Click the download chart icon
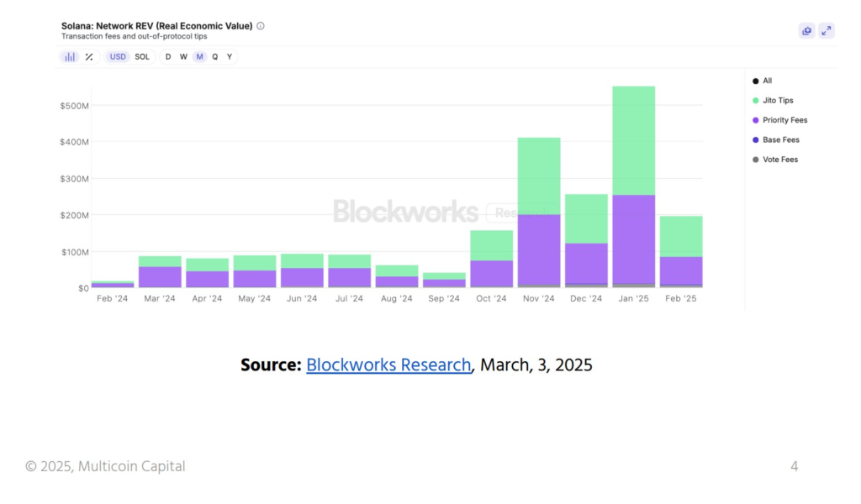Viewport: 861px width, 504px height. tap(806, 31)
